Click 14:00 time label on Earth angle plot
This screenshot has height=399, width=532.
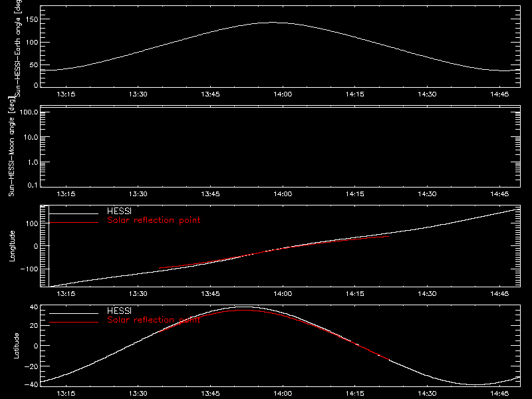283,94
